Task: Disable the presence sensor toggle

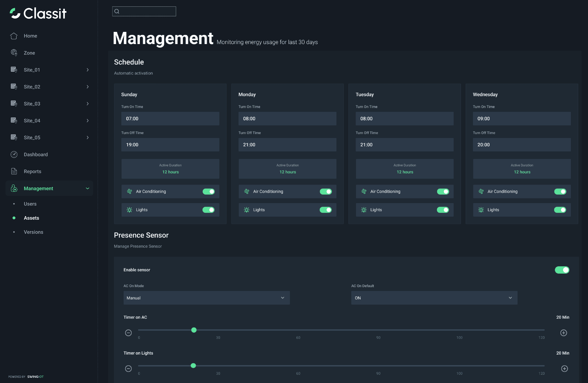Action: (562, 270)
